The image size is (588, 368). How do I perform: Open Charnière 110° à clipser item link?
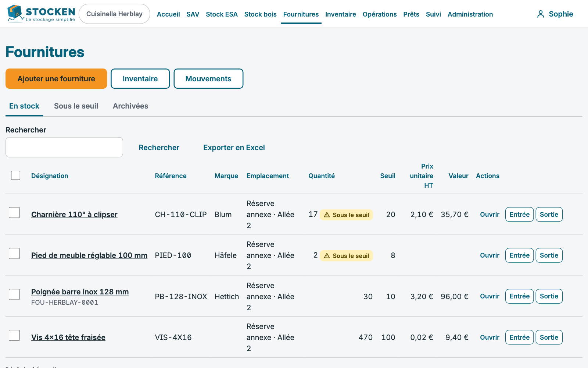(x=74, y=215)
